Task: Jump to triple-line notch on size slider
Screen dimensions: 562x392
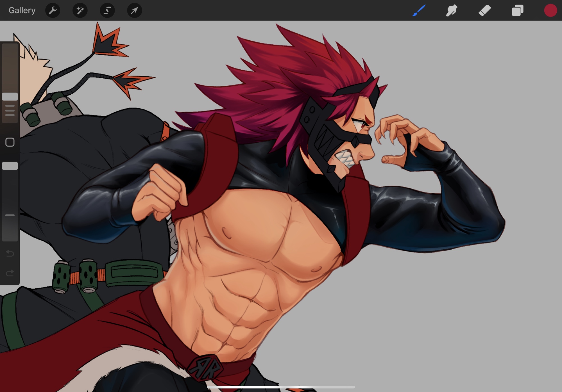Action: 10,110
